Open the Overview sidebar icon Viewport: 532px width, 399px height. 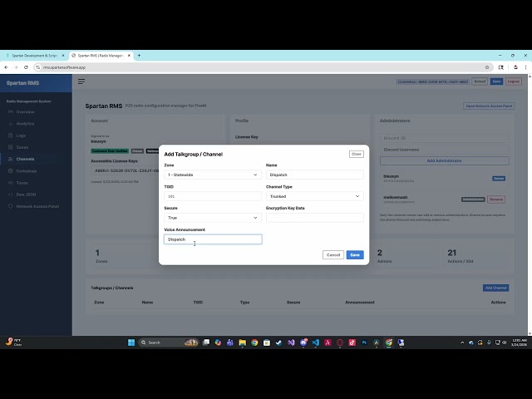[11, 111]
